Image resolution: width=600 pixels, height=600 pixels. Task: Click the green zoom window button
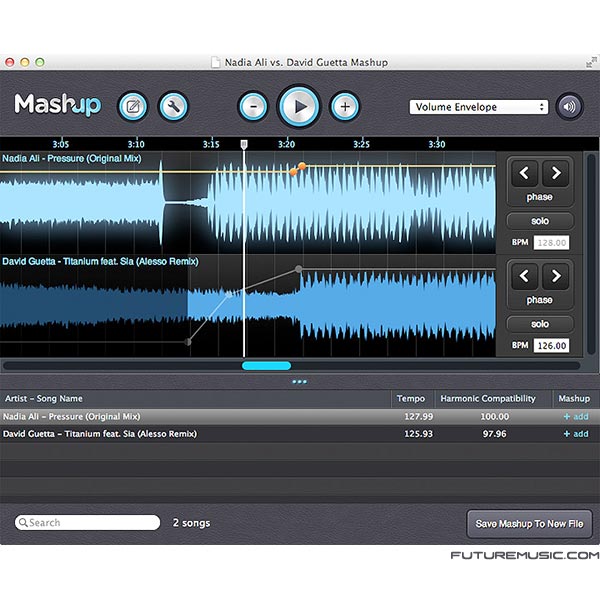pos(40,62)
